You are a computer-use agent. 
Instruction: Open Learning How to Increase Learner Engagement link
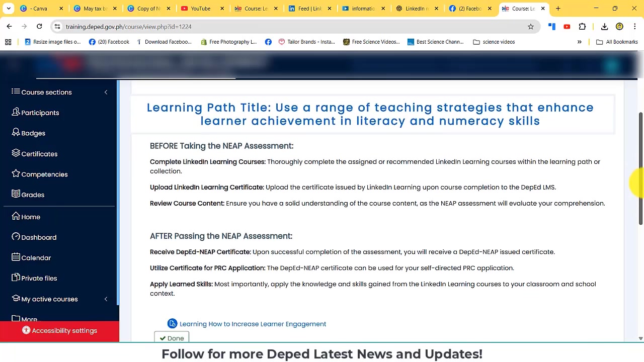point(253,324)
